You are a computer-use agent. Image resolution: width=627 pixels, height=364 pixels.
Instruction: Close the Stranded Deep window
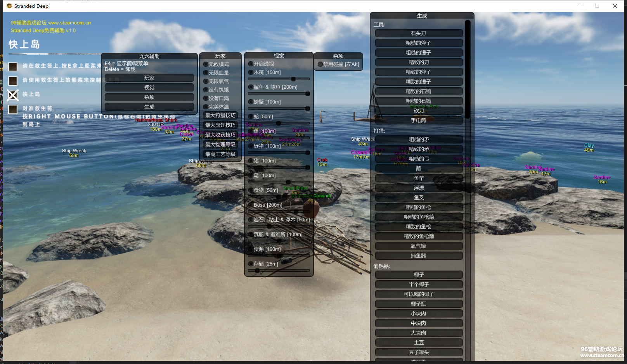point(615,6)
